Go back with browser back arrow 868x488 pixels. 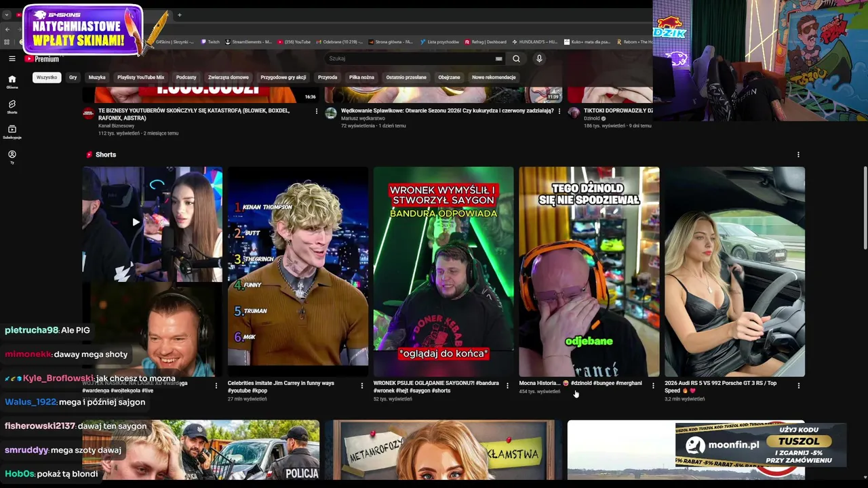click(x=7, y=29)
